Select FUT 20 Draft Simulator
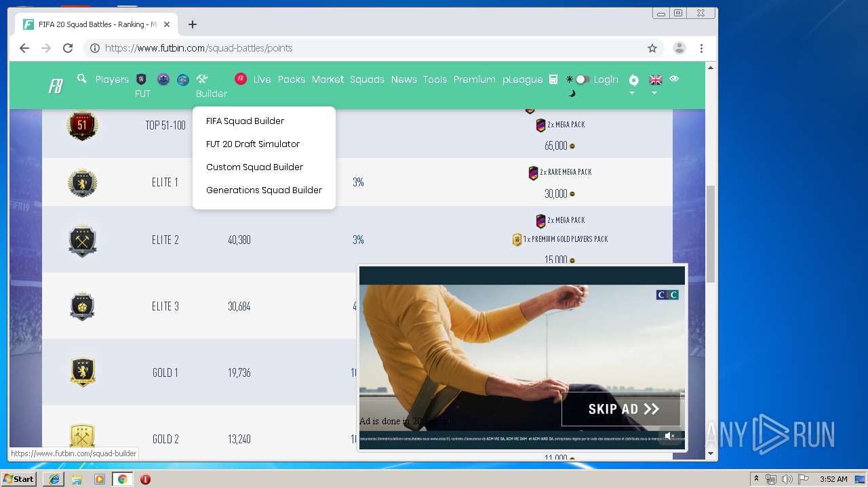The width and height of the screenshot is (868, 488). [253, 144]
